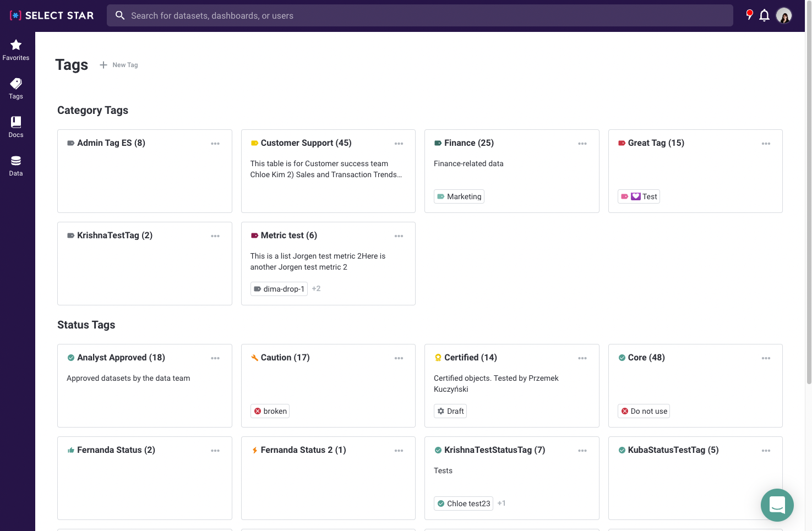Click the red 'Do not use' tag chip
812x531 pixels.
(644, 411)
